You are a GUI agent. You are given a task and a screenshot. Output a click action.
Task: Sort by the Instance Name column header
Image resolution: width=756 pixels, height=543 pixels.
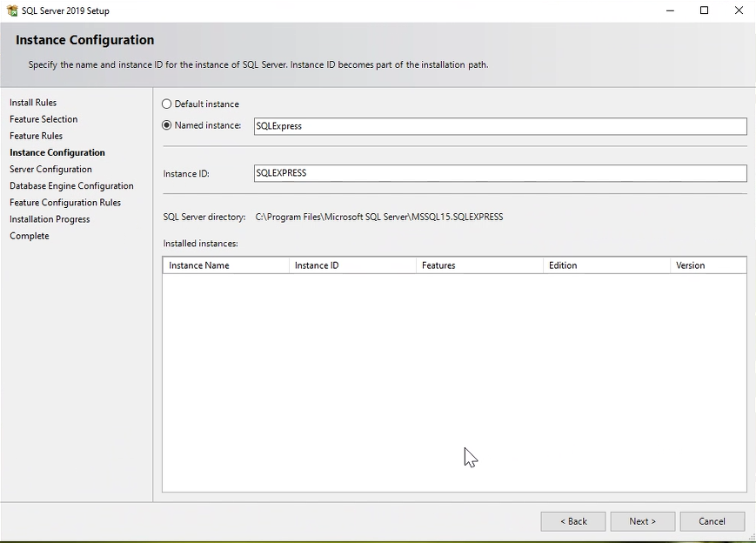coord(226,265)
